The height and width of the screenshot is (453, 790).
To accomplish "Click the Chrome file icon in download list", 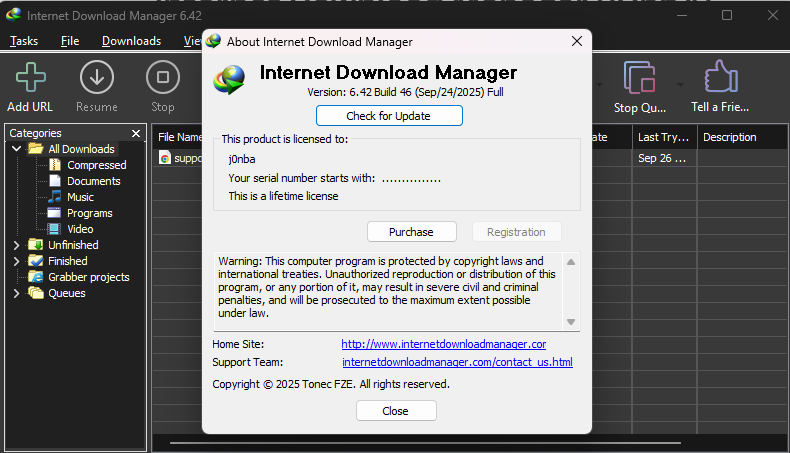I will click(x=165, y=158).
